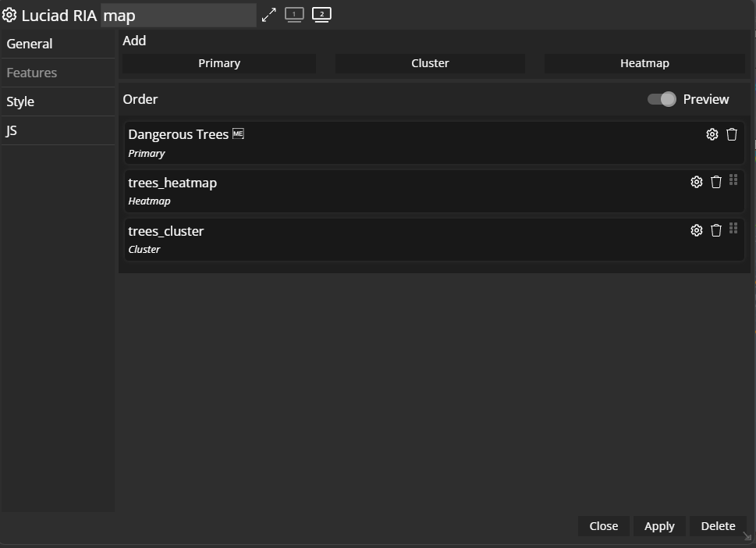
Task: Select monitor 2 display icon
Action: click(x=321, y=15)
